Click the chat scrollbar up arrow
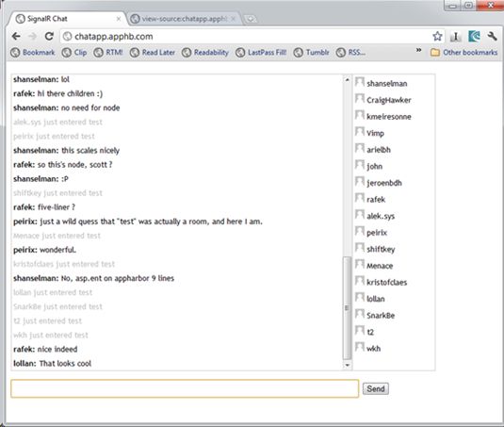The width and height of the screenshot is (504, 427). click(x=347, y=79)
